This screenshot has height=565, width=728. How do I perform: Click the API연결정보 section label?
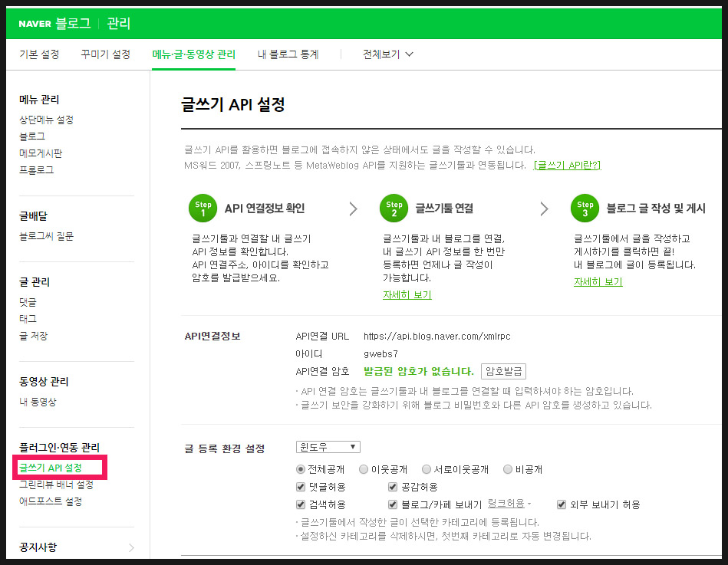coord(212,336)
